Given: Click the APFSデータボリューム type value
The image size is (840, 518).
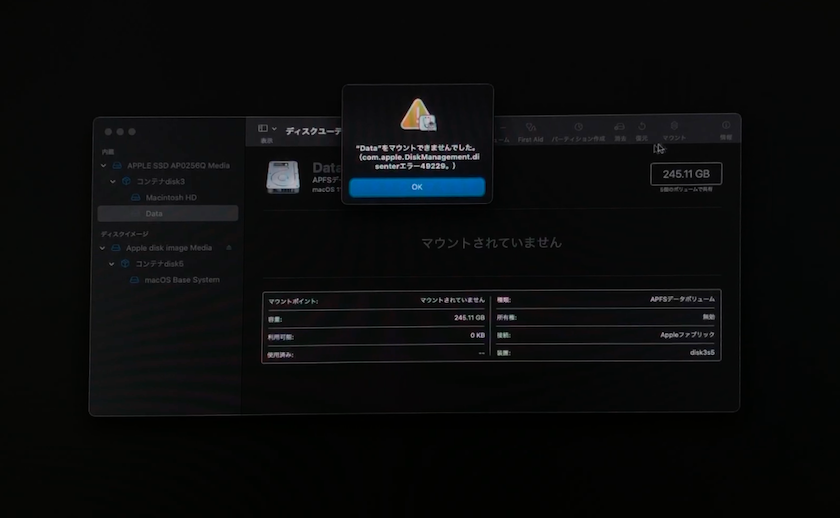Looking at the screenshot, I should coord(682,299).
